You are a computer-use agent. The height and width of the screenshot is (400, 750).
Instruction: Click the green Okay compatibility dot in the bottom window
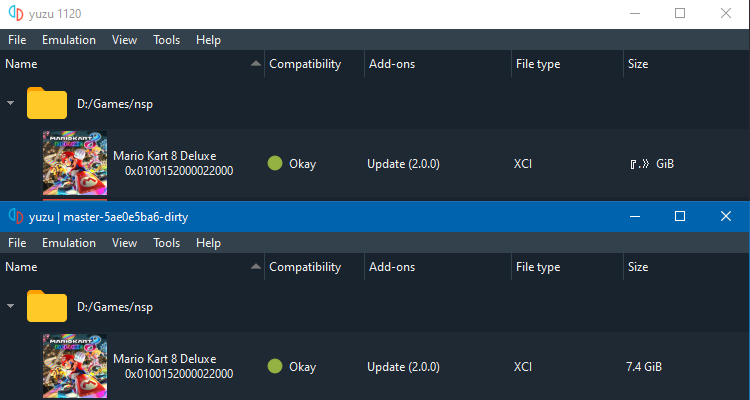(275, 367)
